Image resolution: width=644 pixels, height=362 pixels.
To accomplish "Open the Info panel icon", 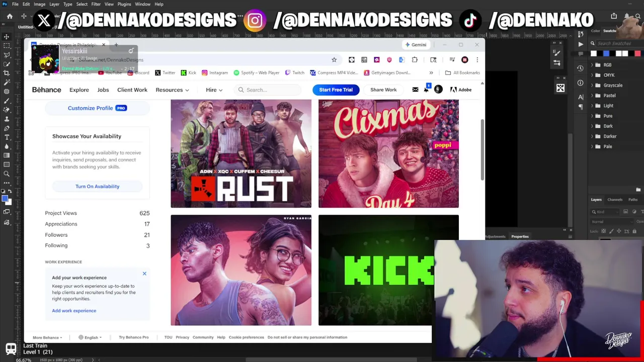I will point(581,83).
